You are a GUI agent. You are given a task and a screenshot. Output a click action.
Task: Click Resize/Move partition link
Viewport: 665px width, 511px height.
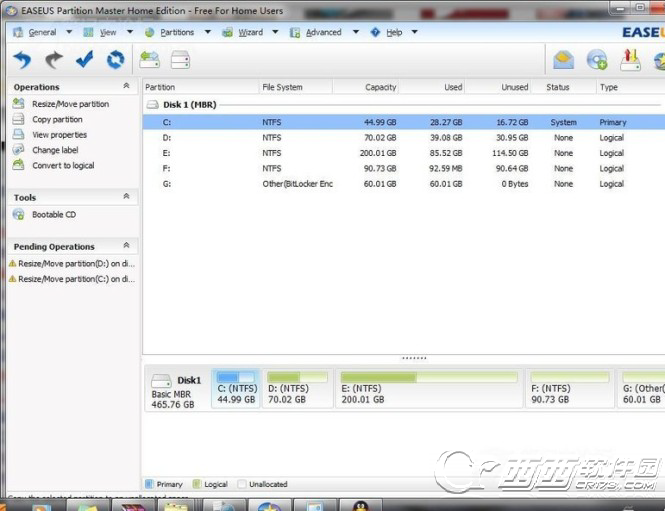pos(70,104)
